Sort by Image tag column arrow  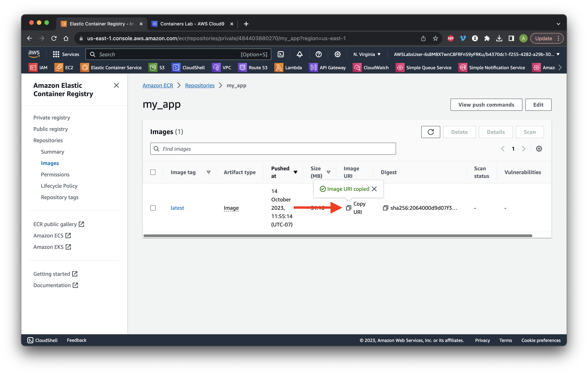(208, 172)
